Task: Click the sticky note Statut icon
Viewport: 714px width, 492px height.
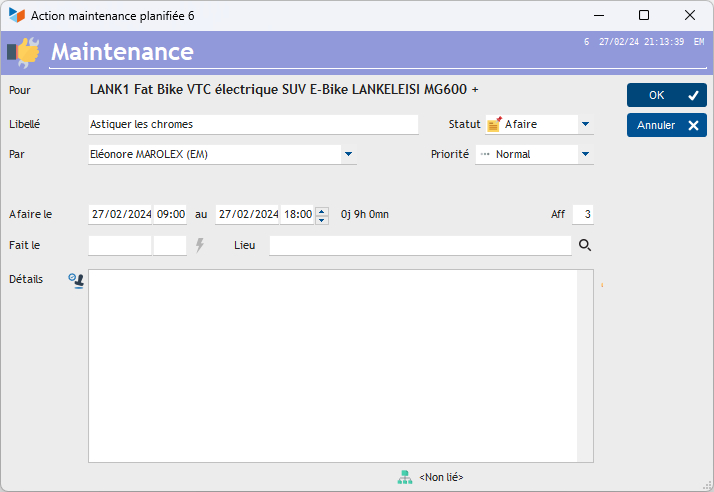Action: click(x=494, y=124)
